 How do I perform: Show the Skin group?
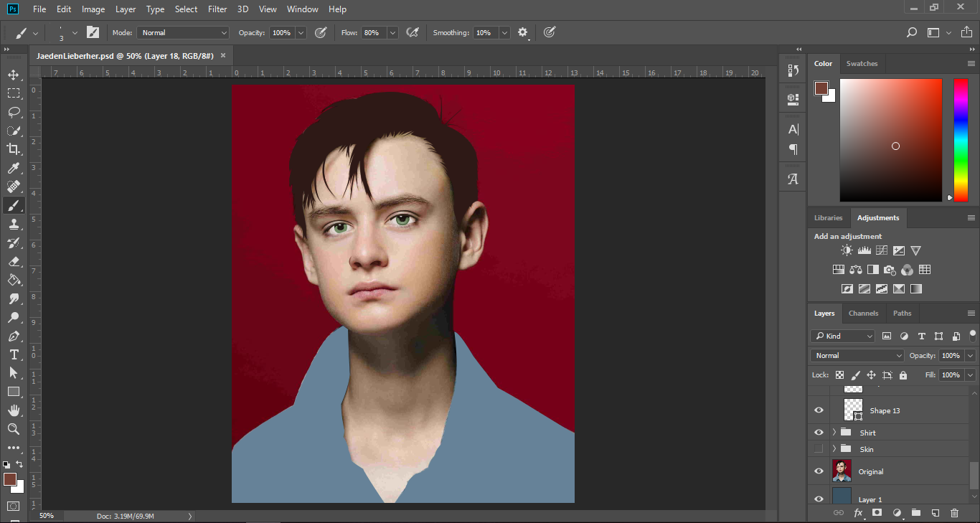pos(819,449)
